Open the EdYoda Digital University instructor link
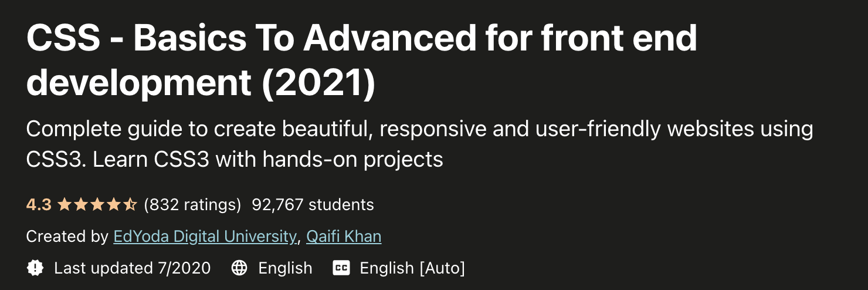Screen dimensions: 868x290 coord(205,237)
